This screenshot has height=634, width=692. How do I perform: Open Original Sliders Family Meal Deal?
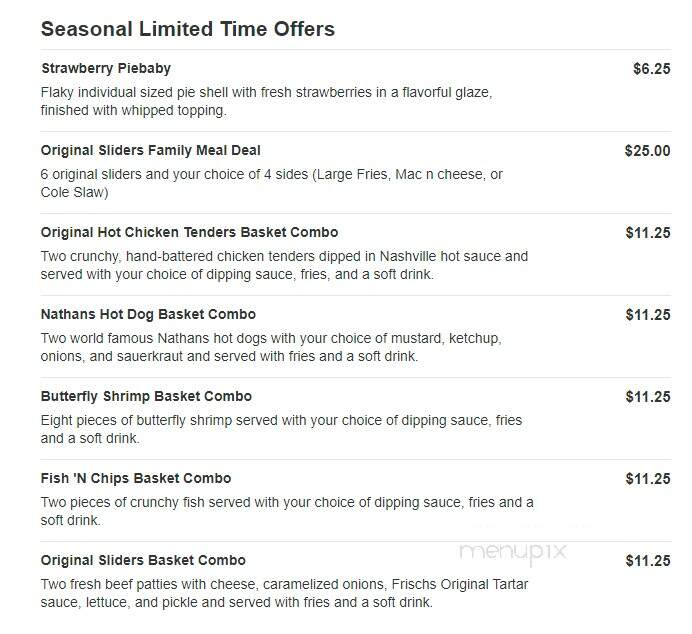click(x=150, y=150)
